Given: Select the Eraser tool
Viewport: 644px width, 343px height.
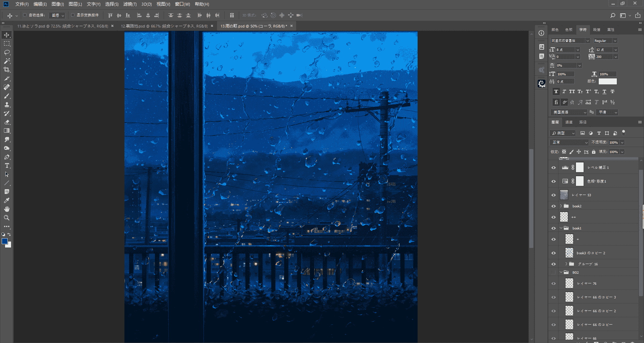Looking at the screenshot, I should pyautogui.click(x=7, y=122).
